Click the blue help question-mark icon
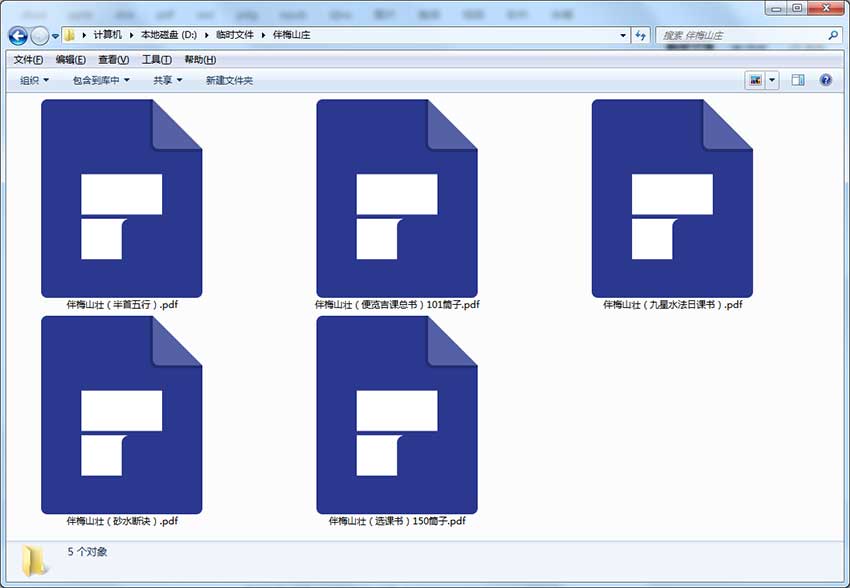This screenshot has height=588, width=850. click(x=826, y=81)
